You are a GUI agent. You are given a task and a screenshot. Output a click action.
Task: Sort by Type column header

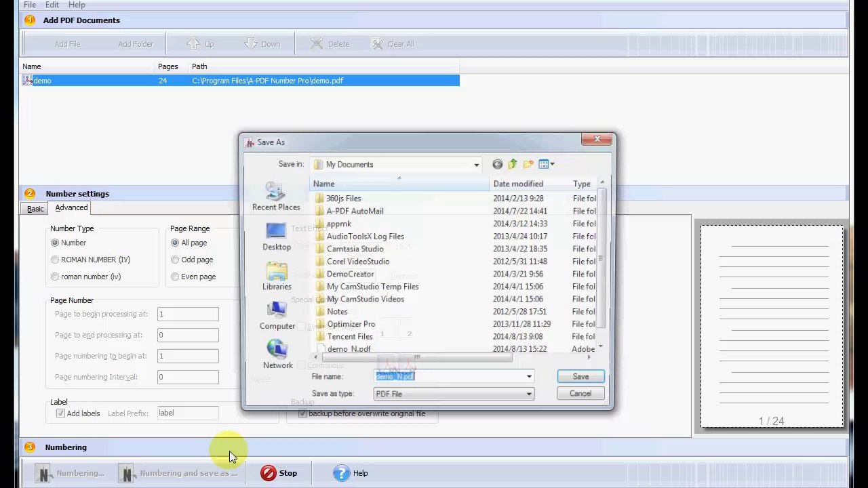coord(583,184)
